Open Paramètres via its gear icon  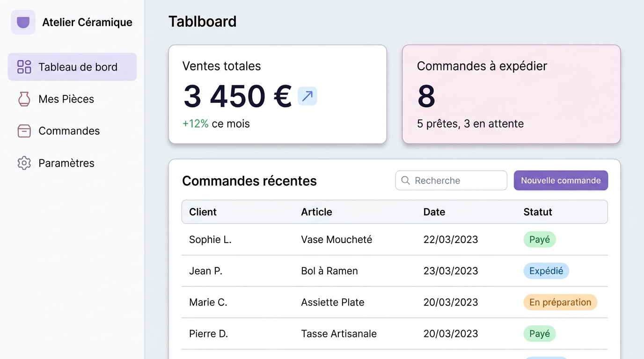[24, 163]
